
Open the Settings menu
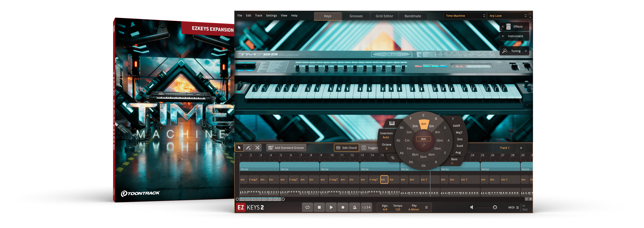click(271, 16)
